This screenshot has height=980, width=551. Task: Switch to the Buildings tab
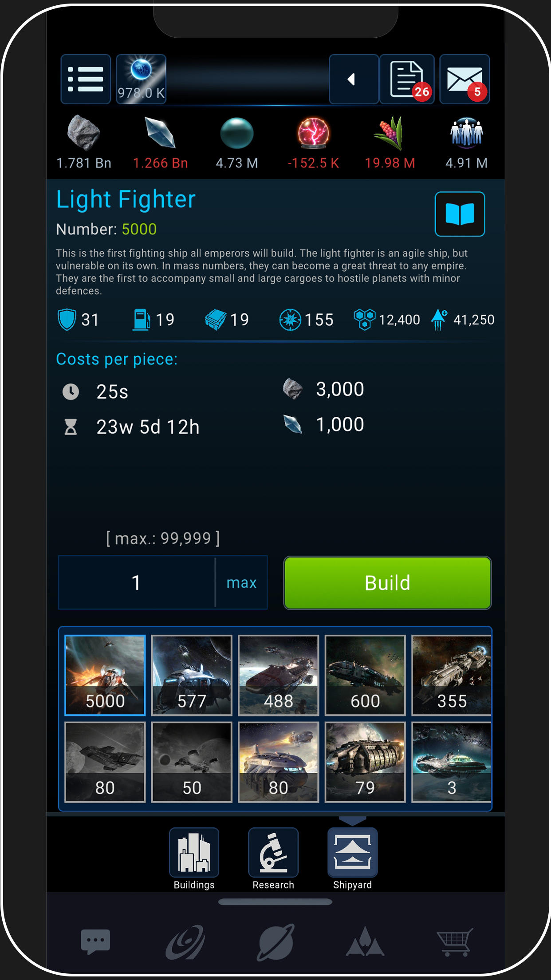pos(194,859)
